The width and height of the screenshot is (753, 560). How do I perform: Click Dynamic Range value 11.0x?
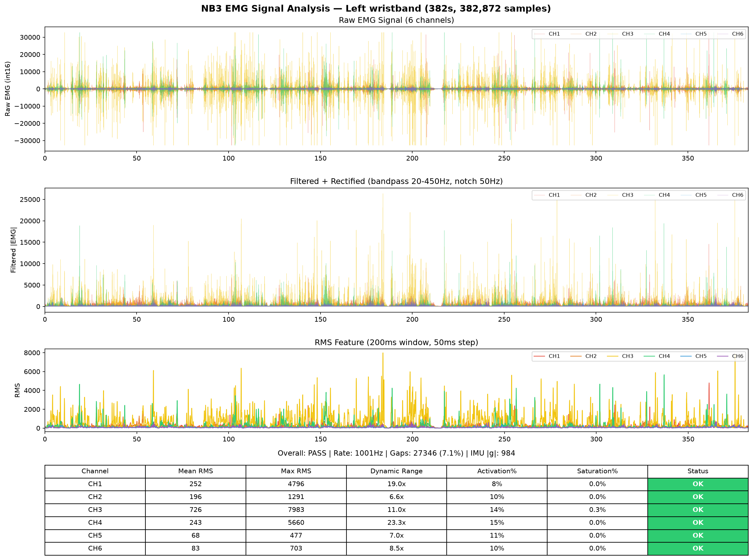(396, 510)
